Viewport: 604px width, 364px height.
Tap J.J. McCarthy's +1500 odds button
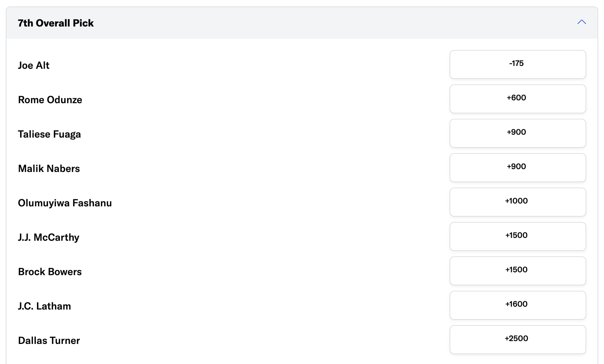518,236
